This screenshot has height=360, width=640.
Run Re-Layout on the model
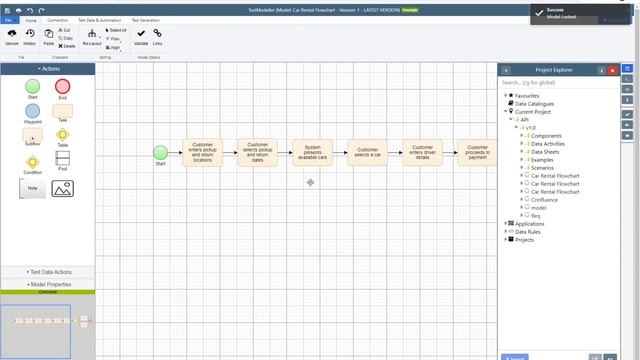(92, 37)
